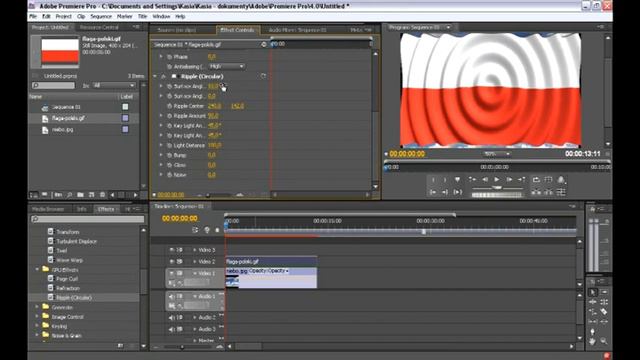Switch to the Media Browser tab
Screen dimensions: 640x360
pos(48,209)
